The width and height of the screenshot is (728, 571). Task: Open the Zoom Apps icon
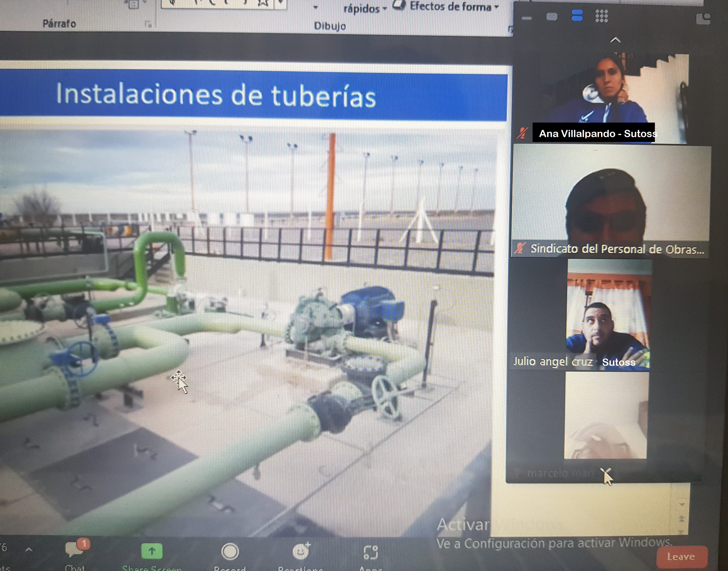(371, 552)
